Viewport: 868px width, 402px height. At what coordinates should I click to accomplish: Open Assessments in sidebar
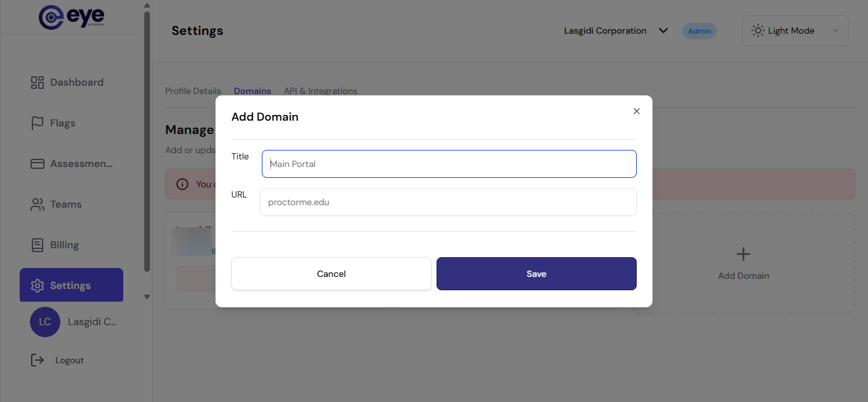pos(71,164)
